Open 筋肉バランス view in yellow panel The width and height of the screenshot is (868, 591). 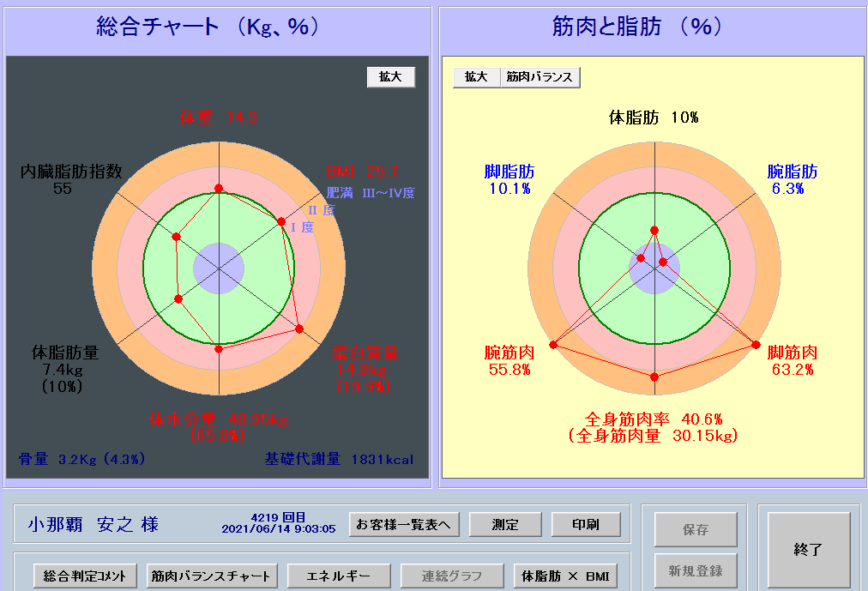click(x=539, y=77)
